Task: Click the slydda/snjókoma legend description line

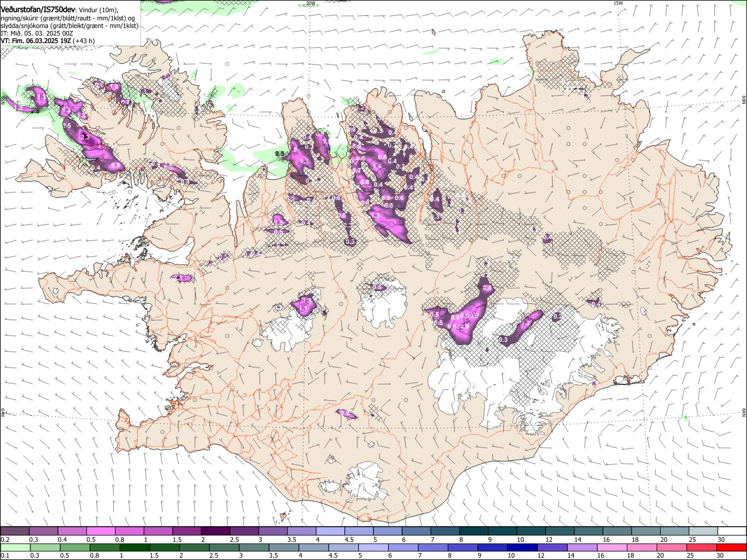Action: pyautogui.click(x=69, y=26)
